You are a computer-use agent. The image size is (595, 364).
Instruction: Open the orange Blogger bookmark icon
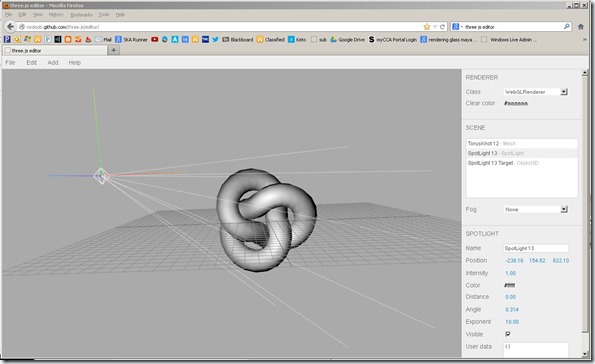coord(68,39)
